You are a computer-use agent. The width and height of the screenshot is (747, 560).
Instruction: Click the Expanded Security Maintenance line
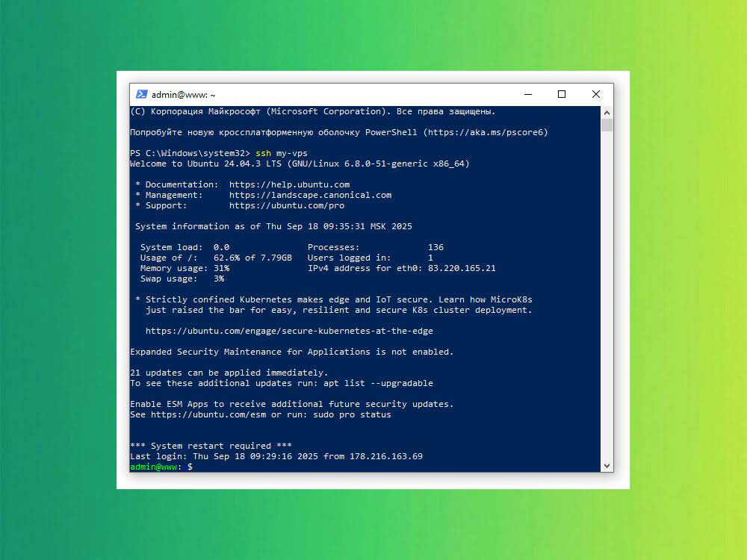click(291, 352)
